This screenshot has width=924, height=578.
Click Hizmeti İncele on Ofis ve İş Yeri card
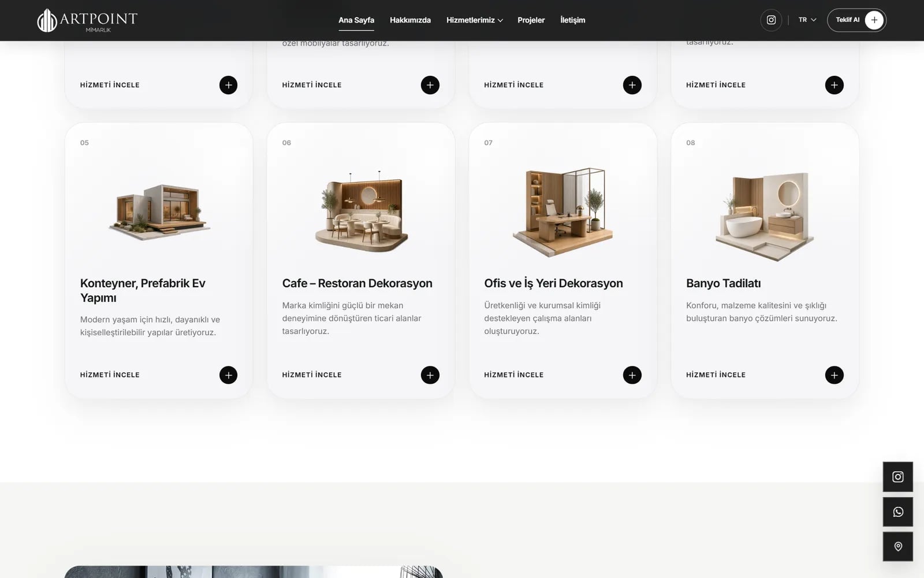tap(514, 375)
